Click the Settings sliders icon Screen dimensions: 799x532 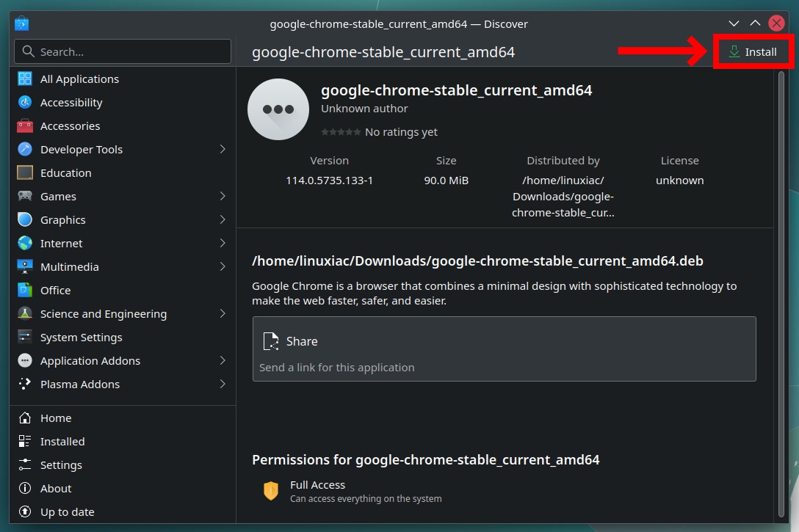pyautogui.click(x=24, y=464)
